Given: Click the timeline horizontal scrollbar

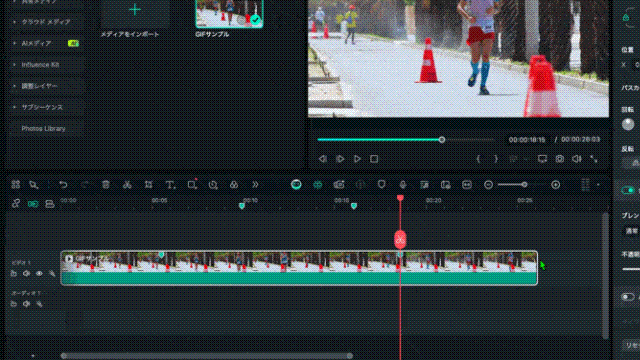Looking at the screenshot, I should coord(207,356).
